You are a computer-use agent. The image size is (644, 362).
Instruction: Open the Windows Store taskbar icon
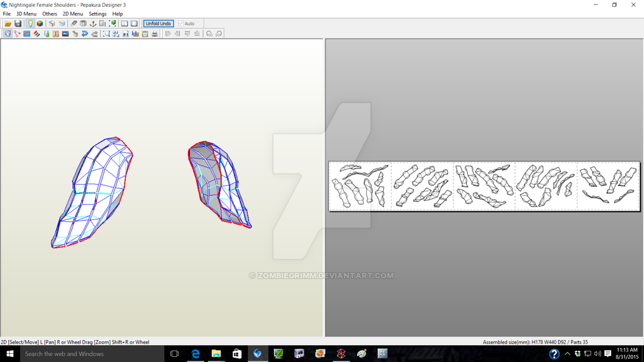tap(237, 354)
